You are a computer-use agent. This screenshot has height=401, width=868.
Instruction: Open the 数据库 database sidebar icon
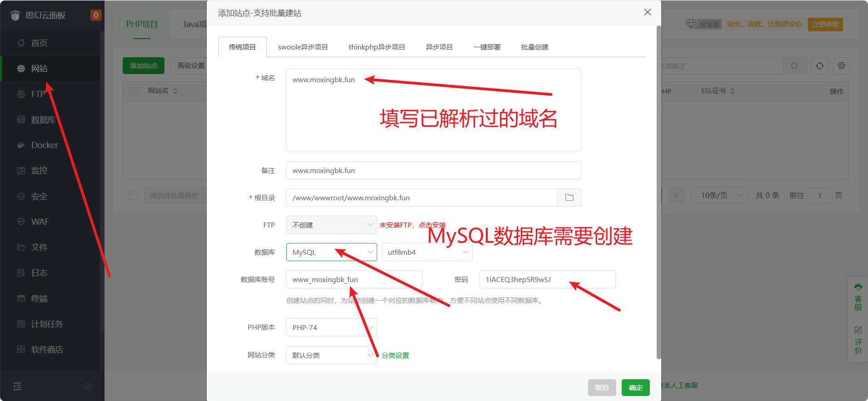pyautogui.click(x=21, y=119)
